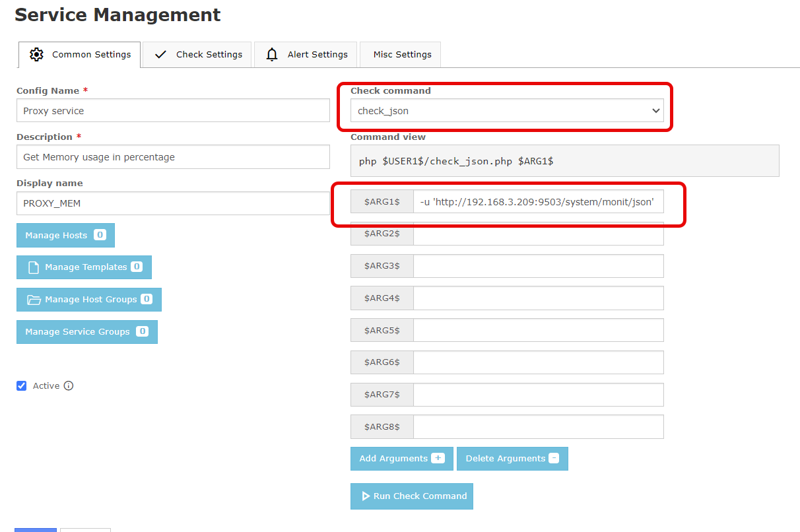Go to the Common Settings tab

point(80,55)
